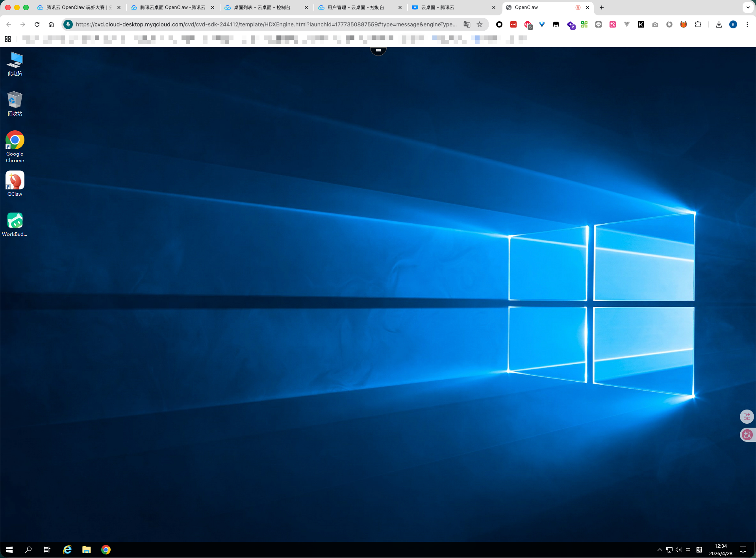The width and height of the screenshot is (756, 558).
Task: Open Task View on the taskbar
Action: [47, 550]
